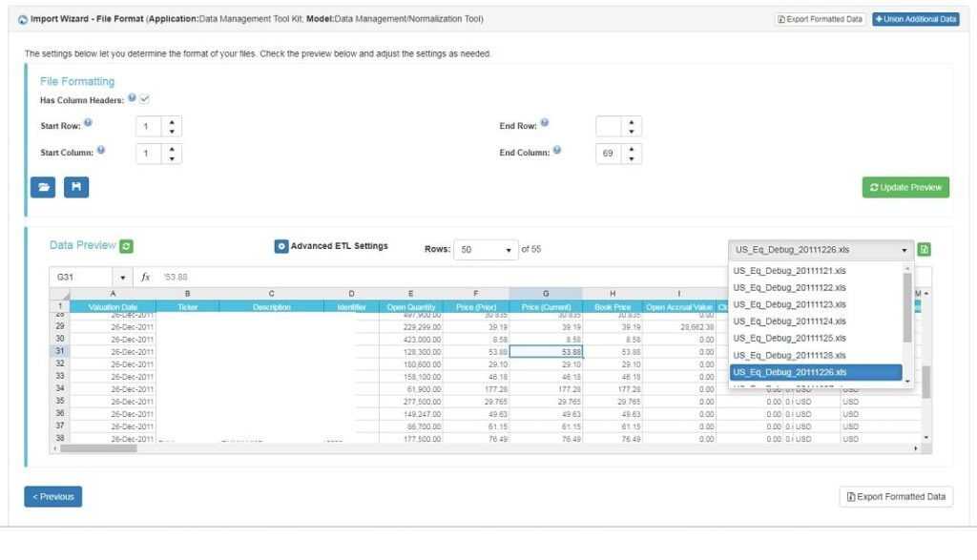Click the End Row input field
Screen dimensions: 977x560
point(608,126)
